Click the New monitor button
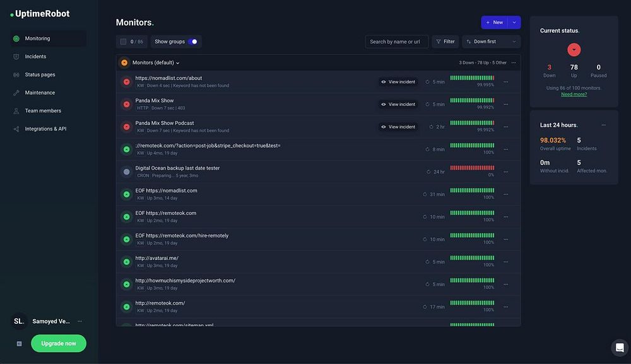Screen dimensions: 631x364 (495, 23)
